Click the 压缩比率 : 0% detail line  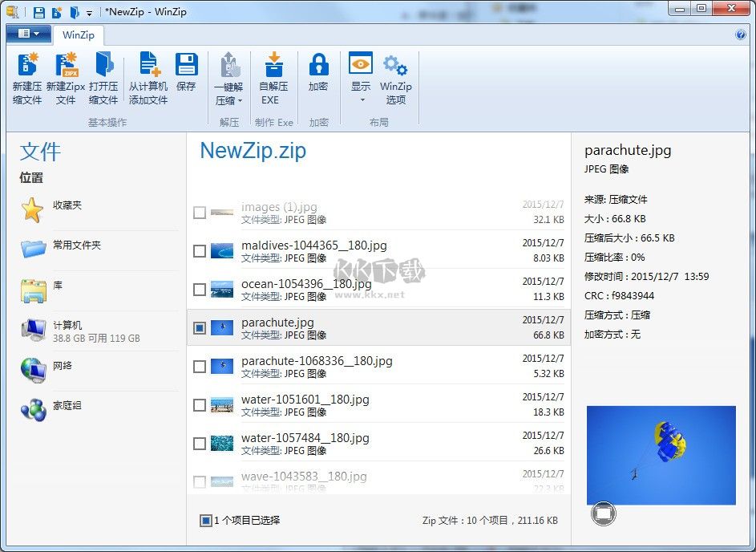tap(615, 258)
